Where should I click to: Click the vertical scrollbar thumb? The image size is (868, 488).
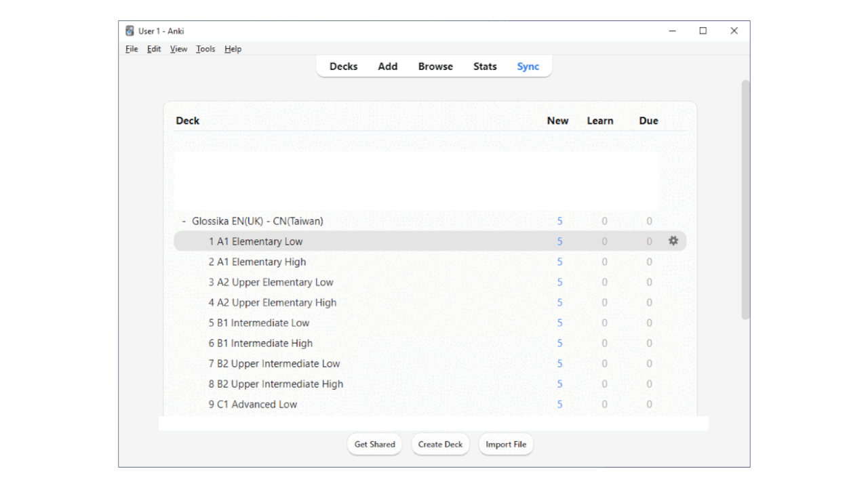pyautogui.click(x=745, y=200)
